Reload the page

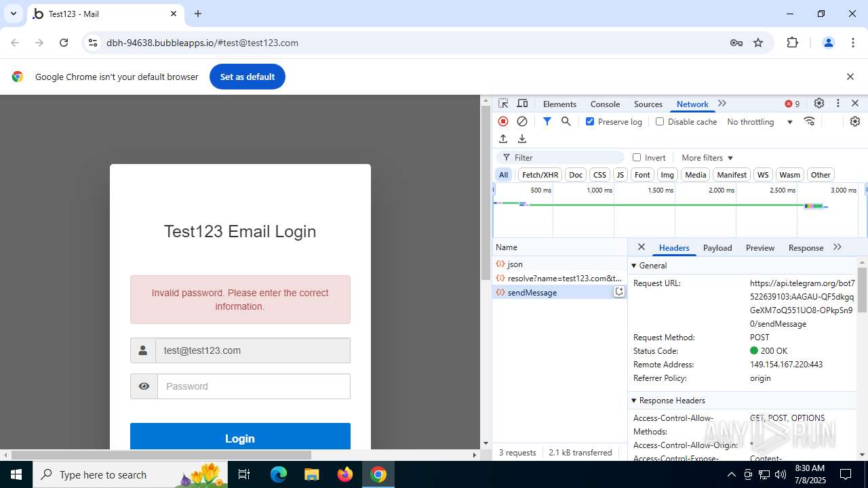[64, 43]
